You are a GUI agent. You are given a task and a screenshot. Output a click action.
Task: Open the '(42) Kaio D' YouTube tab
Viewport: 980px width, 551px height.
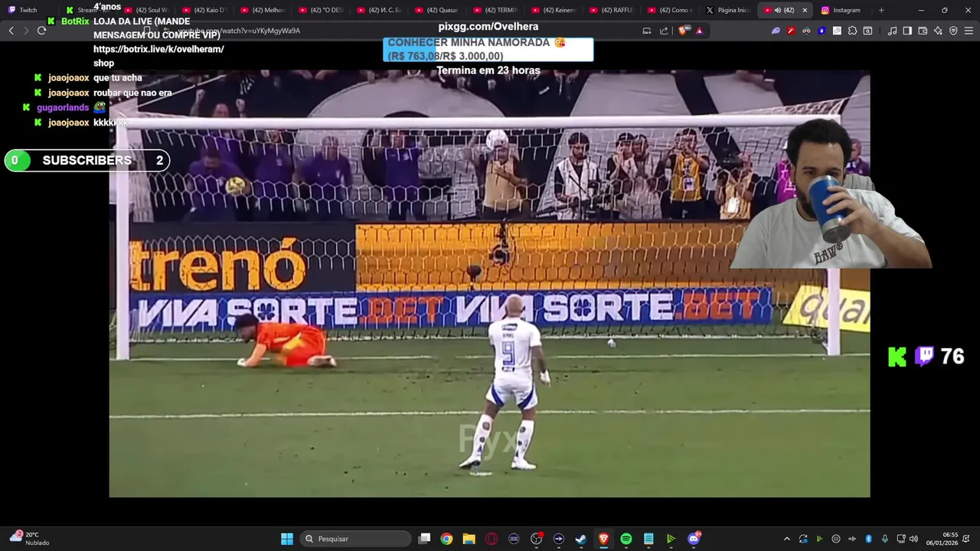(204, 10)
